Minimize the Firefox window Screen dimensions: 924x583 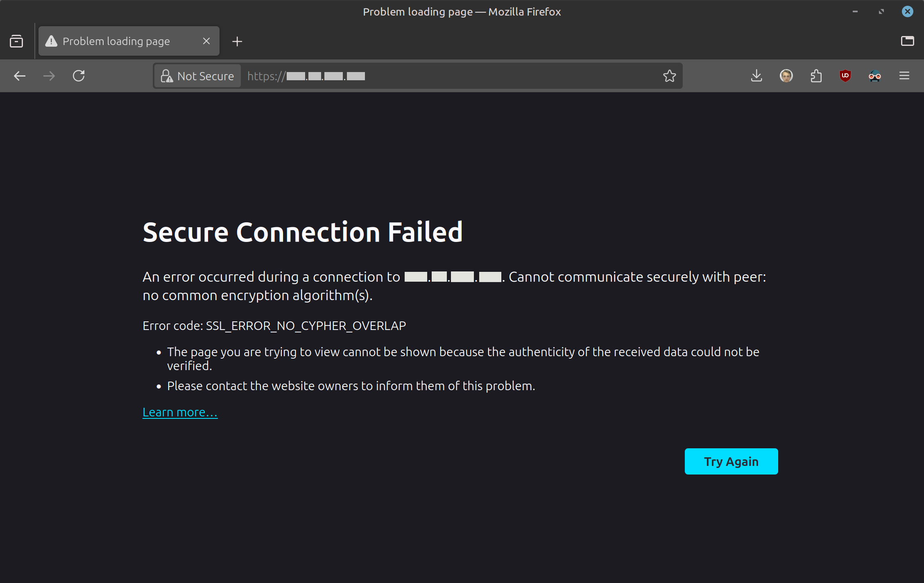[x=855, y=12]
